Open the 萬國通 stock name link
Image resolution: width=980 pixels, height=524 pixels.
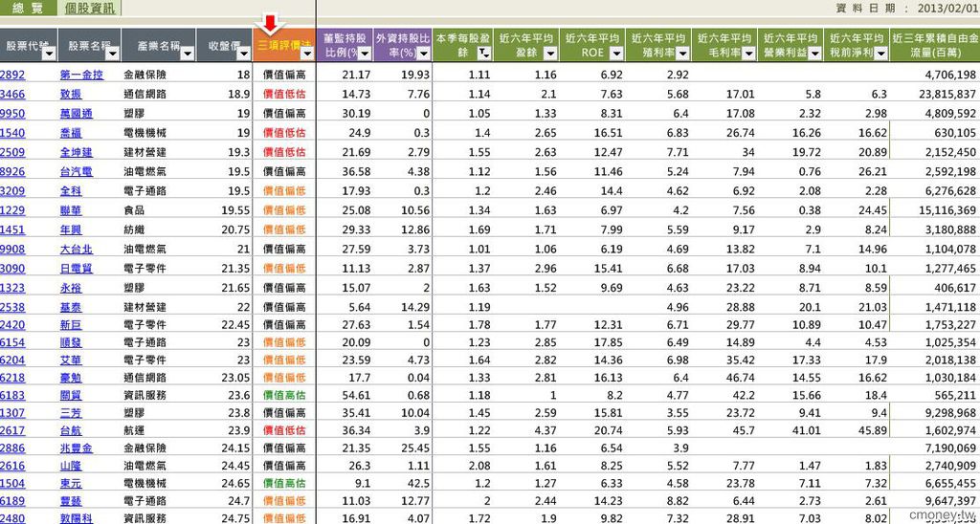coord(77,114)
